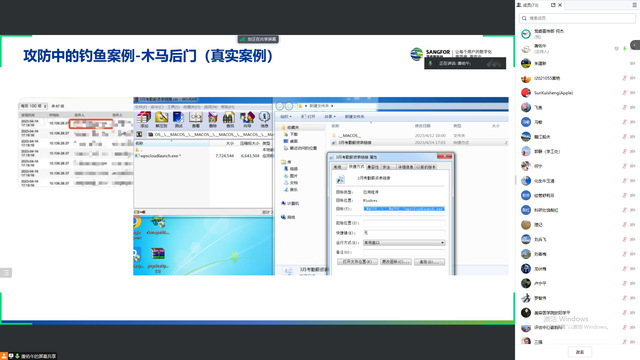Viewport: 640px width, 360px height.
Task: Click the second participant's avatar (host)
Action: [526, 49]
